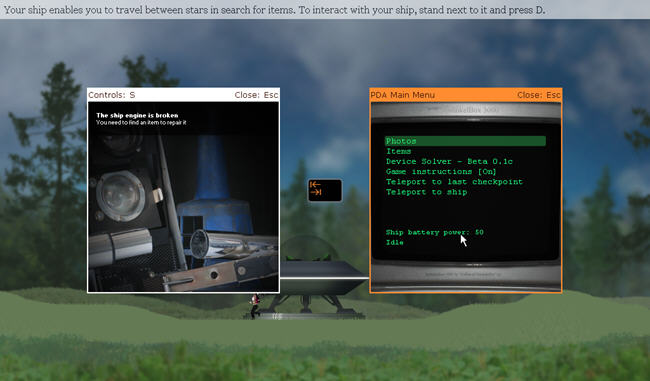Image resolution: width=650 pixels, height=381 pixels.
Task: Click the Controls: S label
Action: point(112,95)
